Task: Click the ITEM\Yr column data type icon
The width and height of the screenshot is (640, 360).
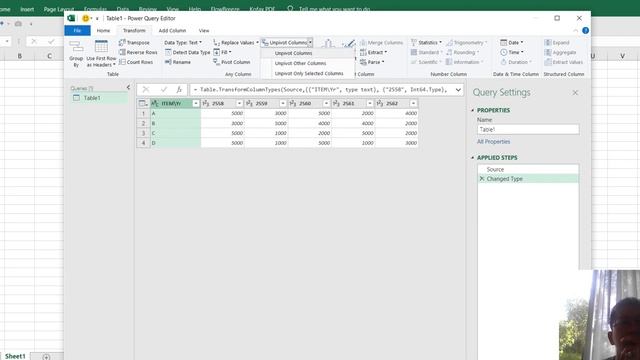Action: pos(155,103)
